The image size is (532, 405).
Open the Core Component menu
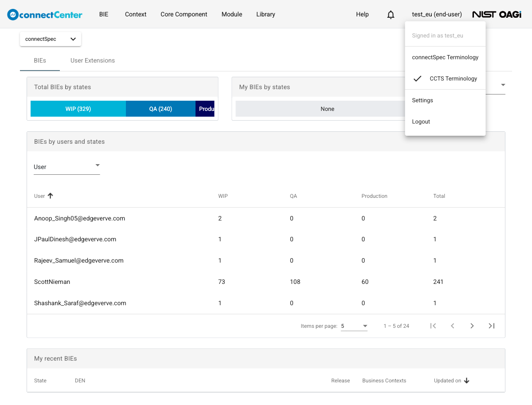pos(184,14)
